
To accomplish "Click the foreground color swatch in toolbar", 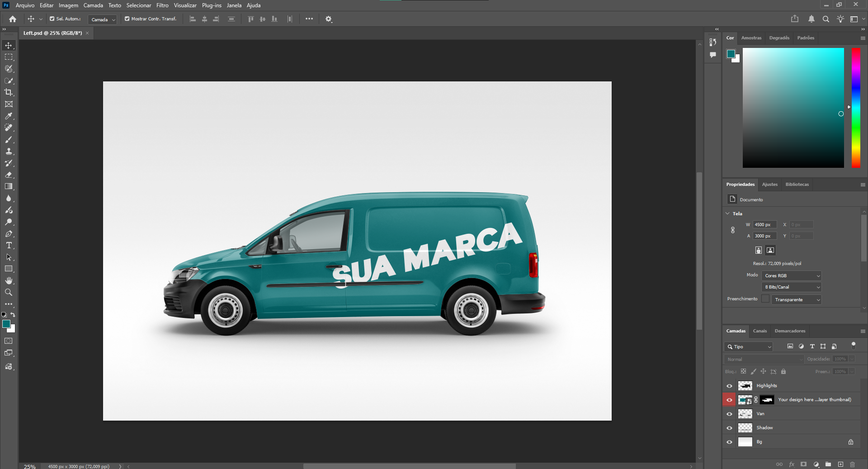I will tap(6, 324).
